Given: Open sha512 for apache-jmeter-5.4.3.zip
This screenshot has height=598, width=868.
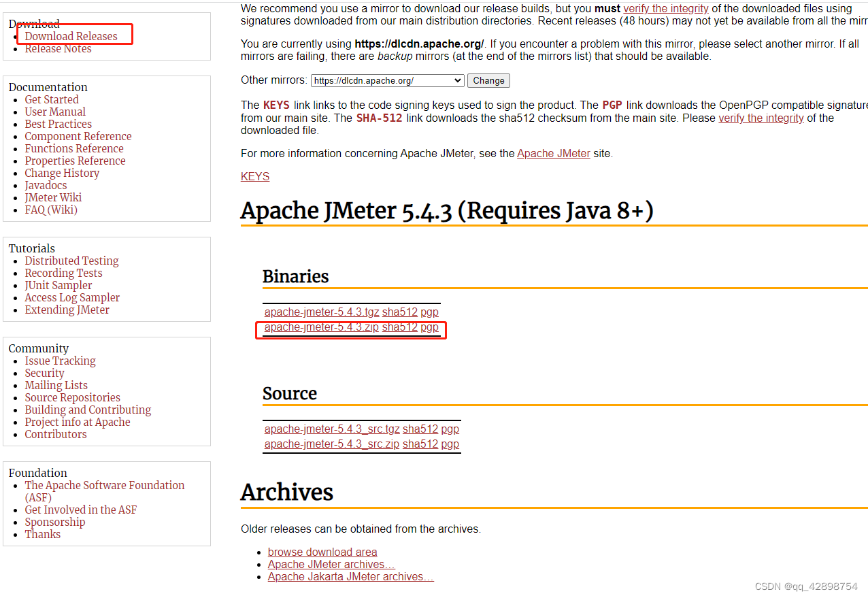Looking at the screenshot, I should pyautogui.click(x=400, y=327).
